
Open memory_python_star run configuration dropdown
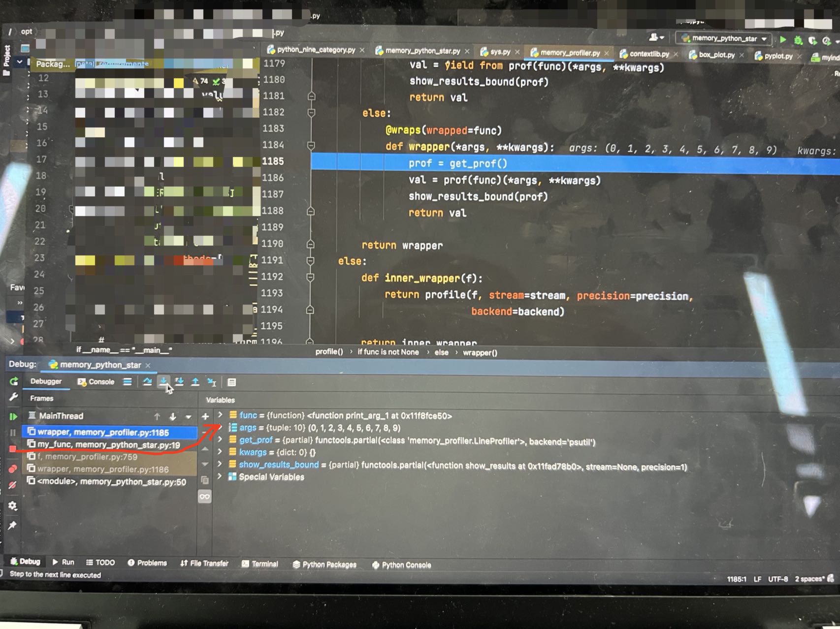pyautogui.click(x=723, y=38)
